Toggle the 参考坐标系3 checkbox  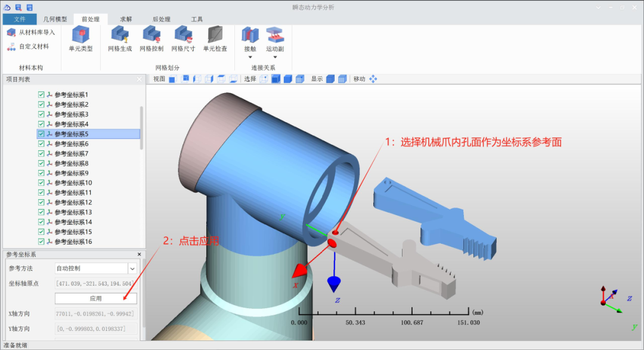(x=41, y=114)
